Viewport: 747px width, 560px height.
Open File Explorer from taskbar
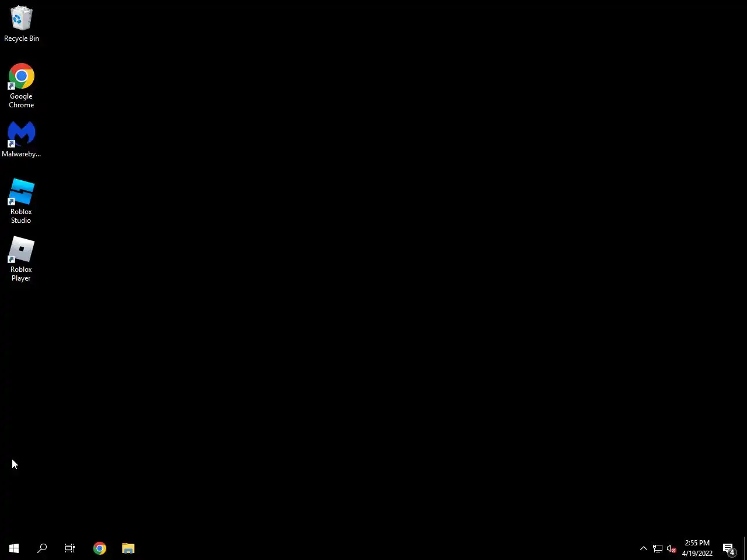pyautogui.click(x=128, y=548)
